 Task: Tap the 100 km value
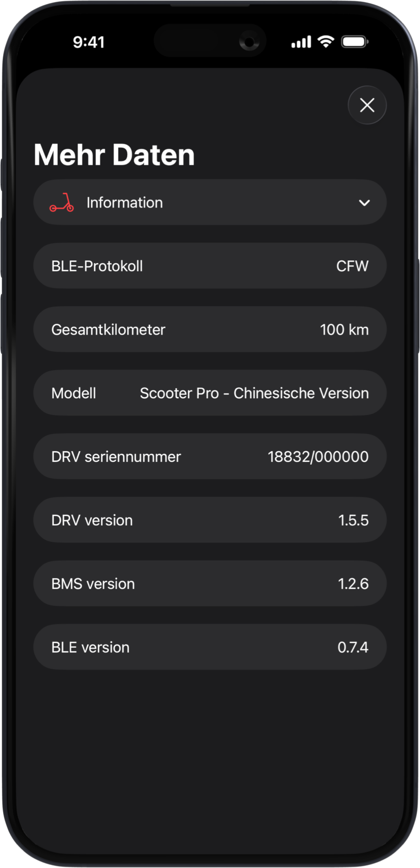344,330
